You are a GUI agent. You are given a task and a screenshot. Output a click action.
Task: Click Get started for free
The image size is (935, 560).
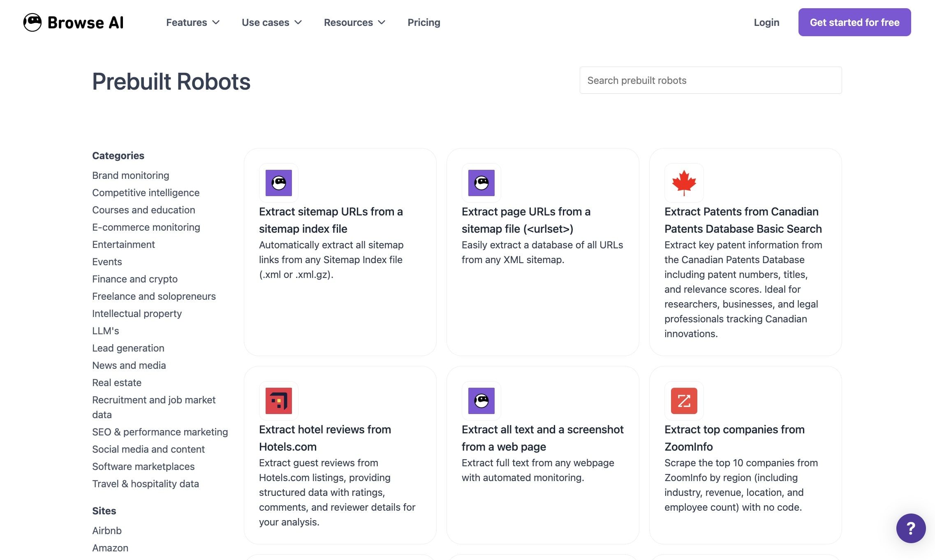[x=854, y=22]
